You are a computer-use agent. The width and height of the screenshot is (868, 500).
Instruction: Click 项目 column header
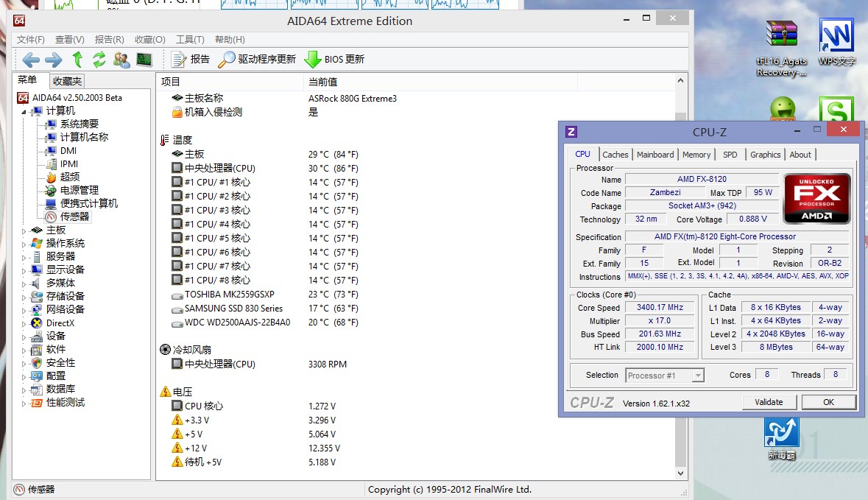(229, 82)
